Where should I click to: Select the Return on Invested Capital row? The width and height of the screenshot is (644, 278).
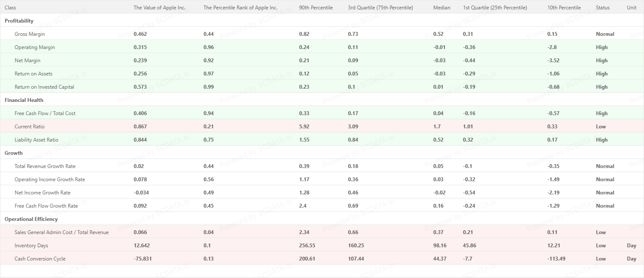pos(44,87)
